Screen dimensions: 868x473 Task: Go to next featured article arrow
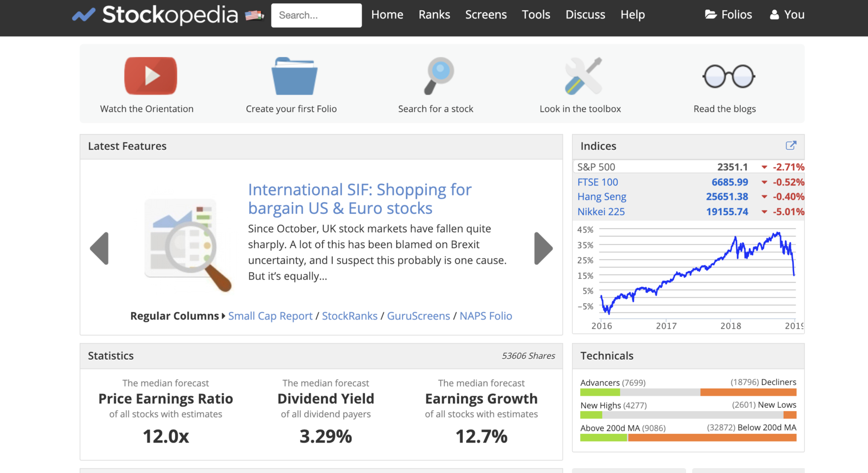click(543, 249)
